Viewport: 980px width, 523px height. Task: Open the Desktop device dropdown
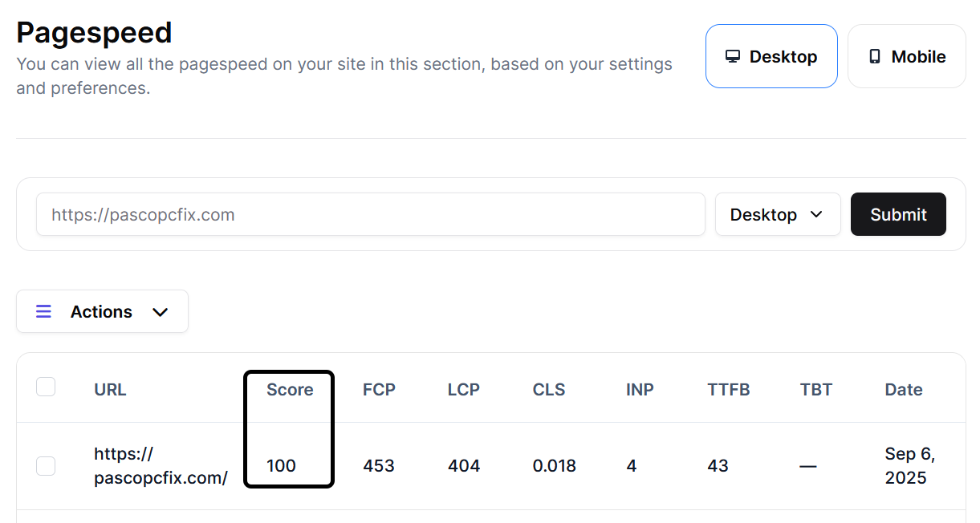click(x=777, y=214)
